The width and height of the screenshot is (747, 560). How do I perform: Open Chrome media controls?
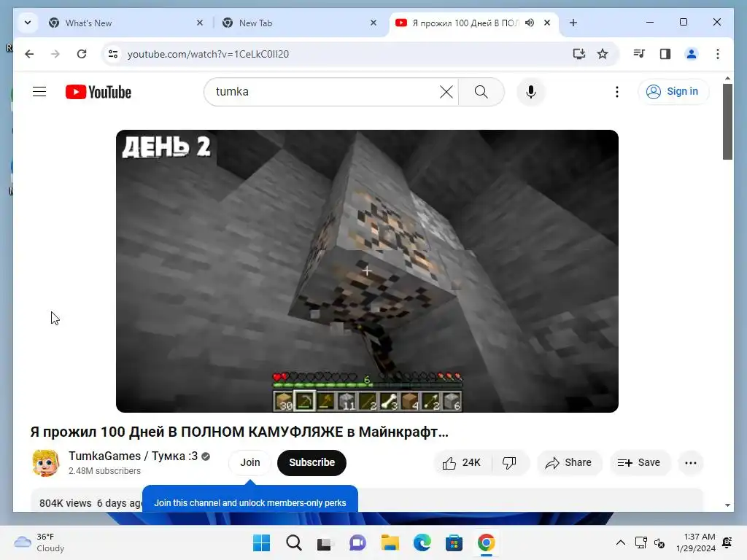pyautogui.click(x=639, y=54)
